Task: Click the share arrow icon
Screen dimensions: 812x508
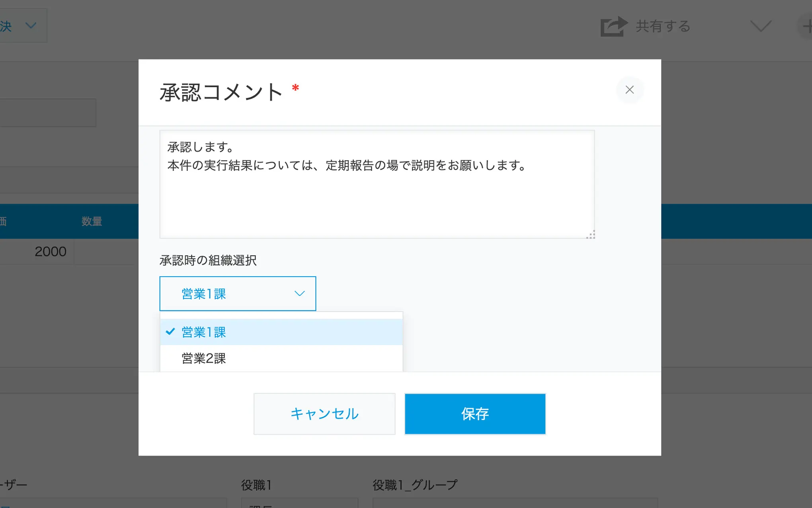Action: [x=613, y=26]
